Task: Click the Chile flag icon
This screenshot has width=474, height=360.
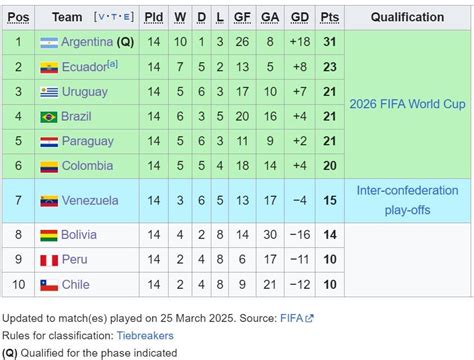Action: tap(49, 285)
